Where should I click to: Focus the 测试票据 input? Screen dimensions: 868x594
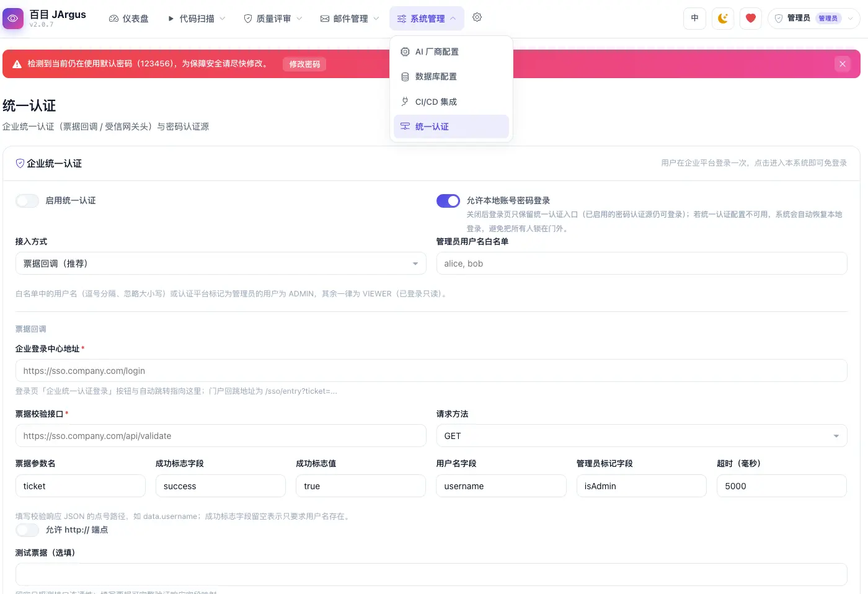pos(432,575)
